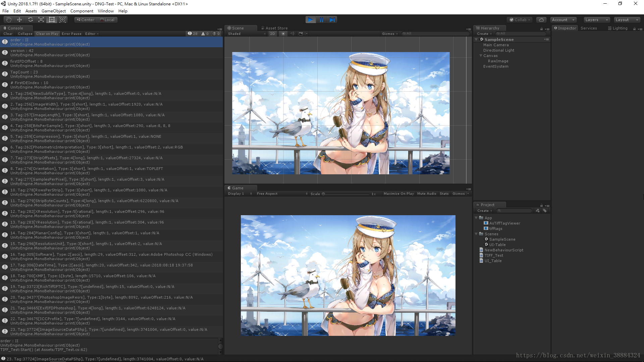Select the TIFF_Test script asset
Image resolution: width=644 pixels, height=362 pixels.
point(494,255)
